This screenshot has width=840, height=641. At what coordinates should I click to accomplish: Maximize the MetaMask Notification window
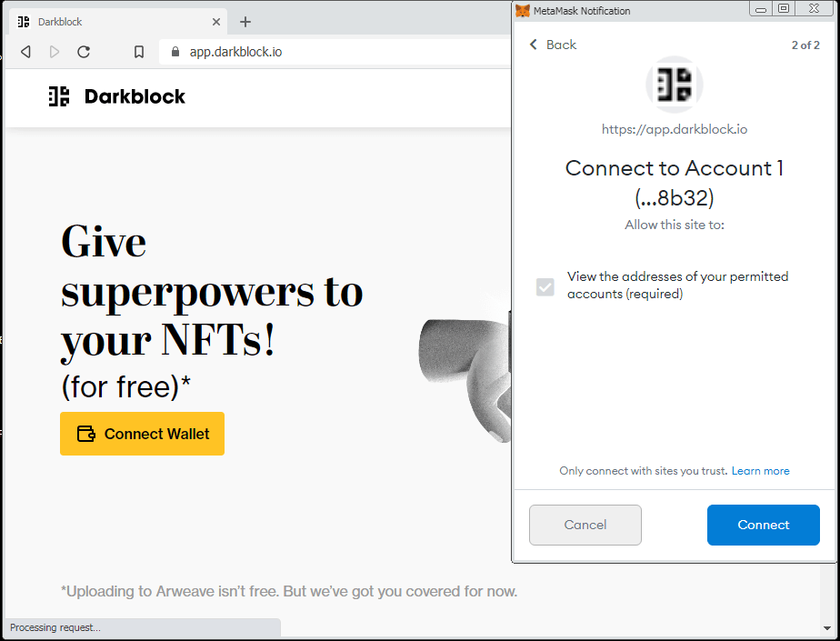[784, 8]
